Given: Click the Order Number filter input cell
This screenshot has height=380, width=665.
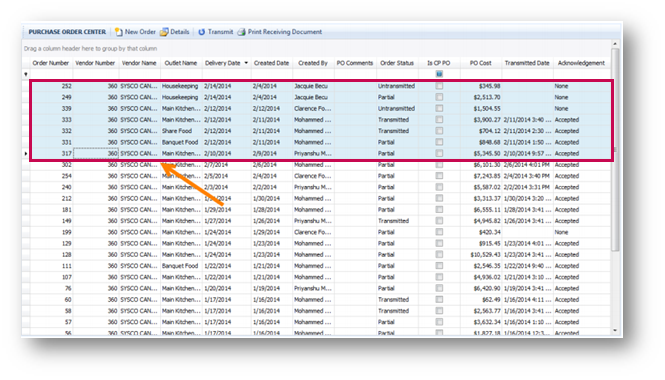Looking at the screenshot, I should (51, 74).
